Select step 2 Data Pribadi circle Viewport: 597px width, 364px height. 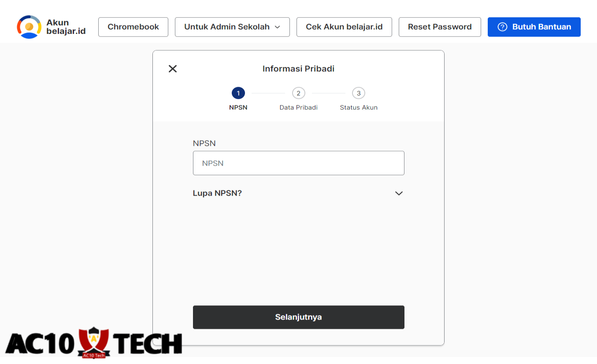(298, 93)
